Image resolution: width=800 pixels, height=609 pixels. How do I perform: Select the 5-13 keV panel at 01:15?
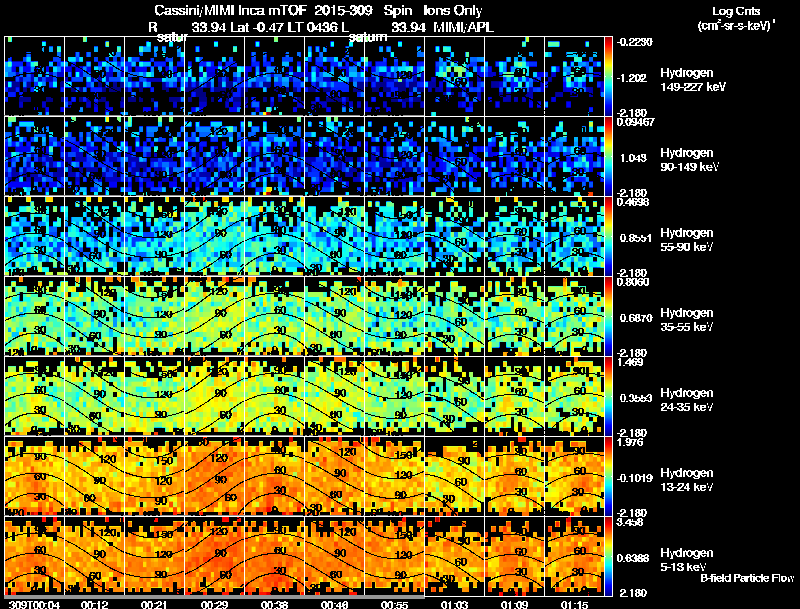(x=574, y=556)
